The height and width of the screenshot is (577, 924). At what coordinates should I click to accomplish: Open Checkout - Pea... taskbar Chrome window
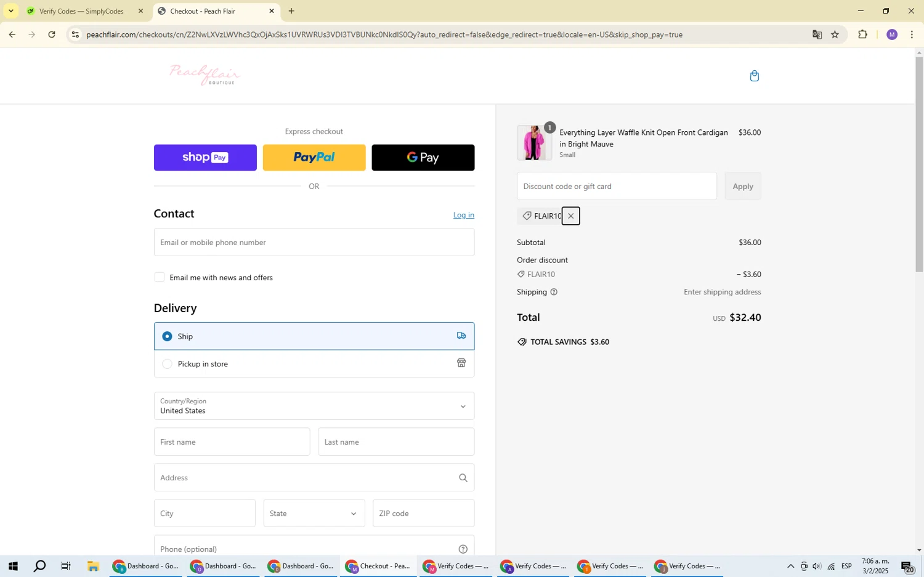pos(378,567)
